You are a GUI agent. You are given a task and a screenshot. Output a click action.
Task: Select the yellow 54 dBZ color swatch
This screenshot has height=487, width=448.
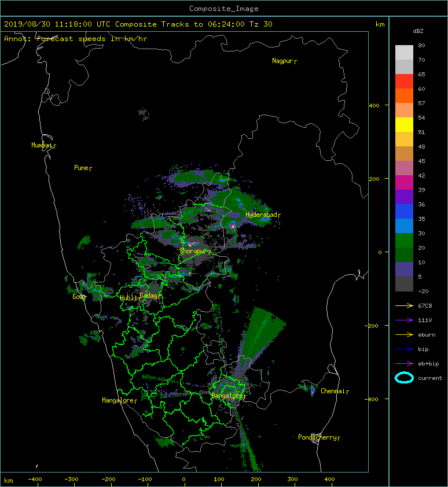(x=404, y=124)
